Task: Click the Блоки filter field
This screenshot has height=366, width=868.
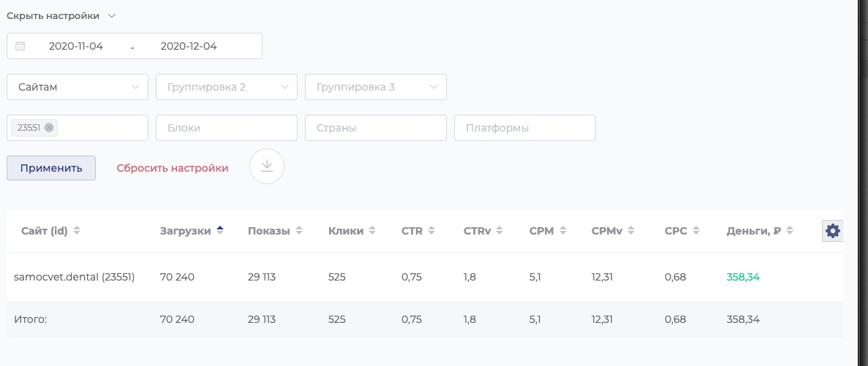Action: click(x=227, y=128)
